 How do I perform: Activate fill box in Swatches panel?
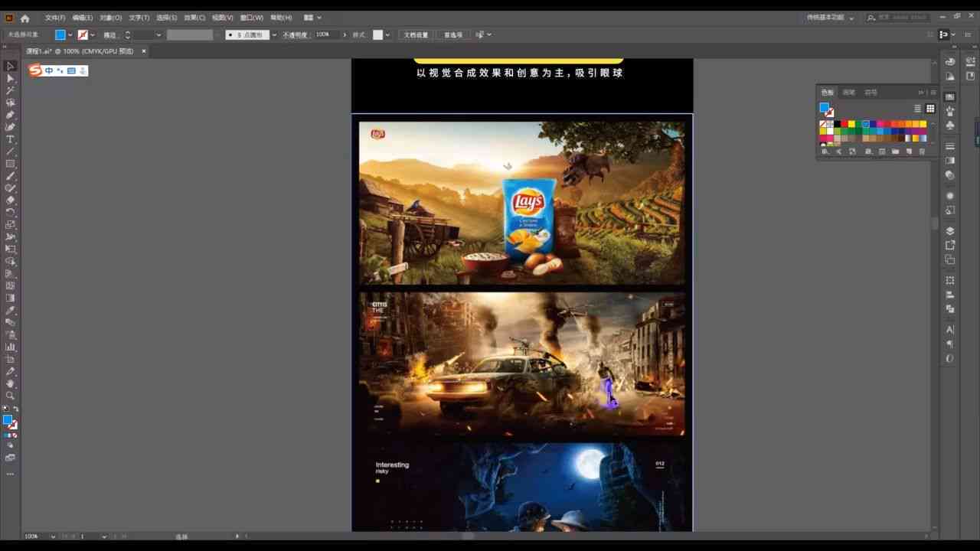point(825,108)
